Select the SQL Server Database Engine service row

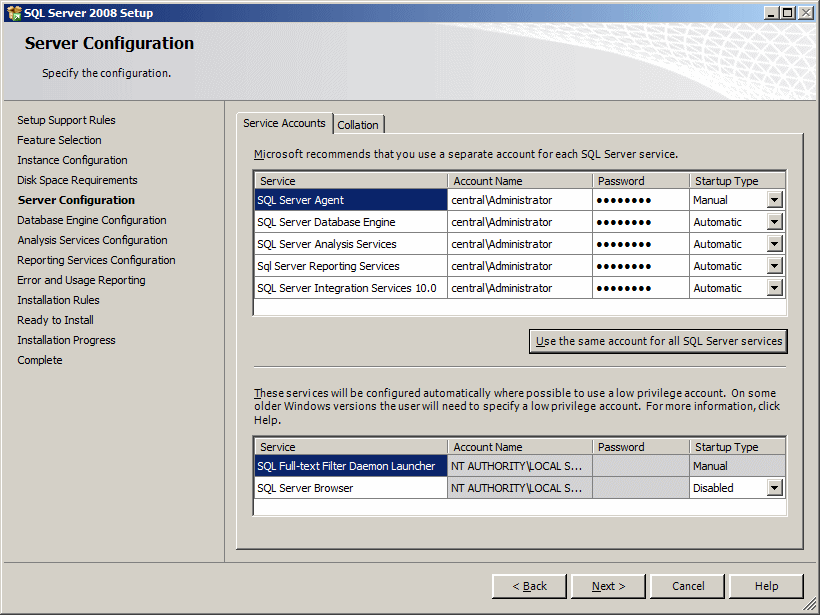(351, 222)
